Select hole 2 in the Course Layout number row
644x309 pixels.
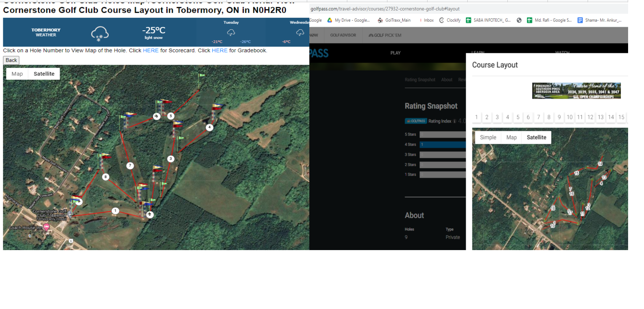487,117
